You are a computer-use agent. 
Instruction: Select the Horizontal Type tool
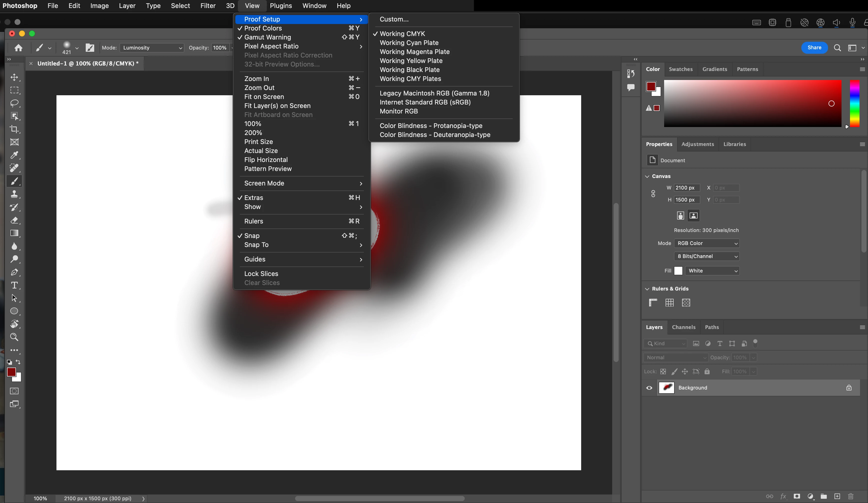point(14,285)
